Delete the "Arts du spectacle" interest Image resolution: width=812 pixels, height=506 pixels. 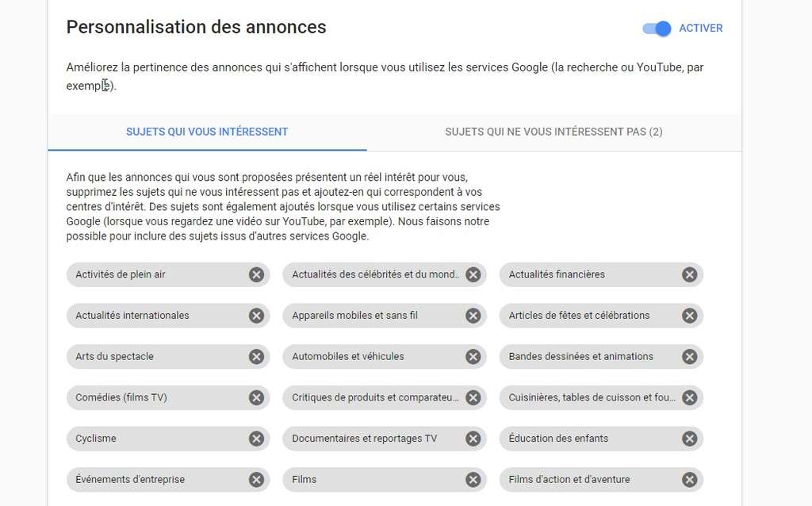tap(256, 357)
